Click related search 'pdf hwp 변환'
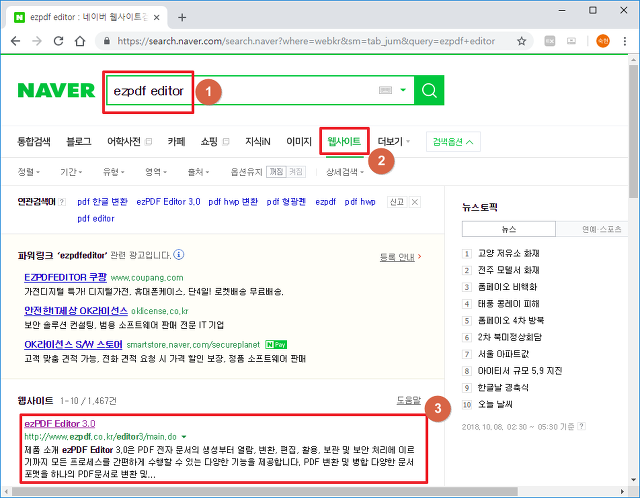 [x=233, y=202]
